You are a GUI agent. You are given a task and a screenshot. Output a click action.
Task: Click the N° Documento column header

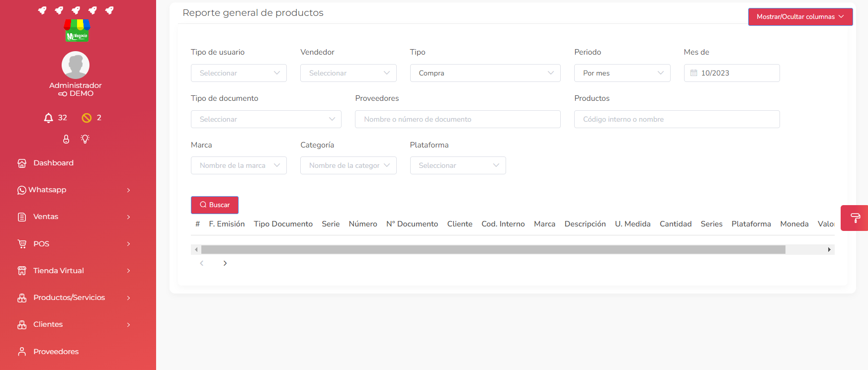click(412, 224)
